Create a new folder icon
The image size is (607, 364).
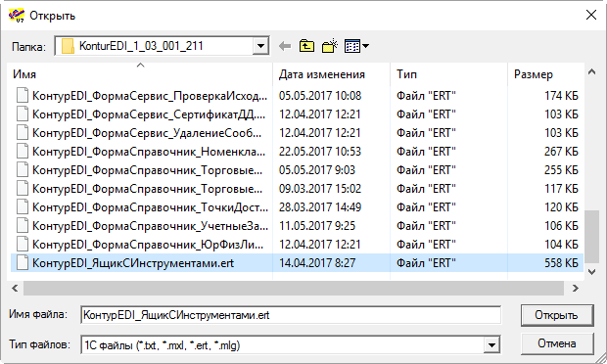(330, 46)
